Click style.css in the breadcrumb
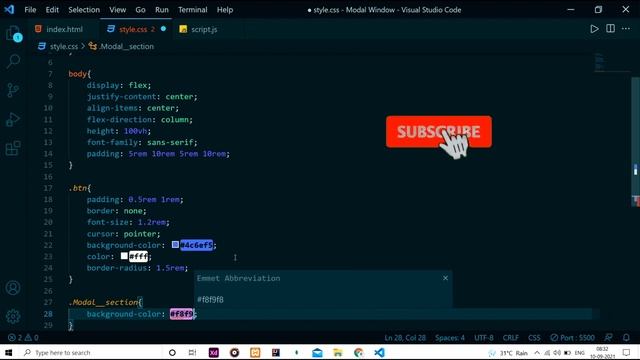The height and width of the screenshot is (360, 640). click(x=63, y=47)
